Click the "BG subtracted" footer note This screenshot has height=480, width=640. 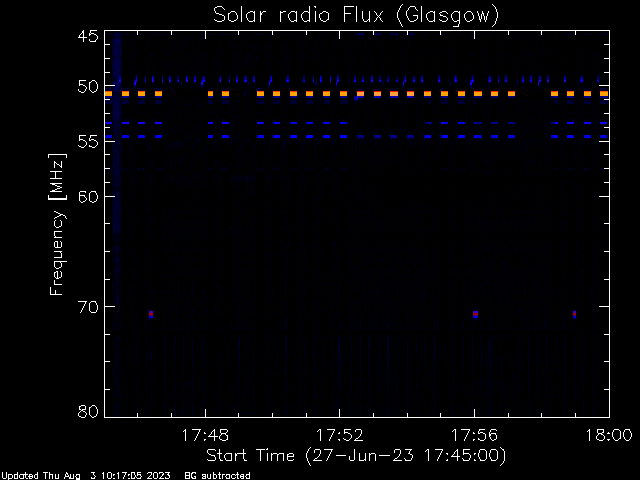(x=218, y=476)
